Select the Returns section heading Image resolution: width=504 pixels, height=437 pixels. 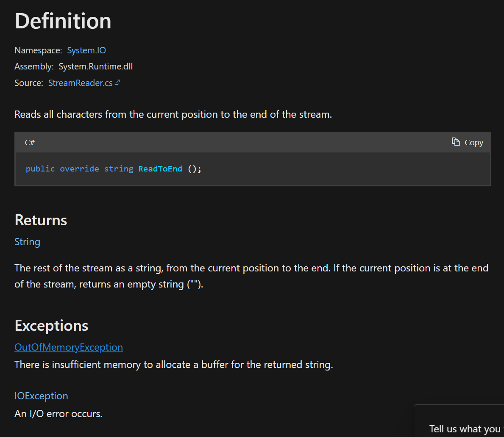(40, 220)
